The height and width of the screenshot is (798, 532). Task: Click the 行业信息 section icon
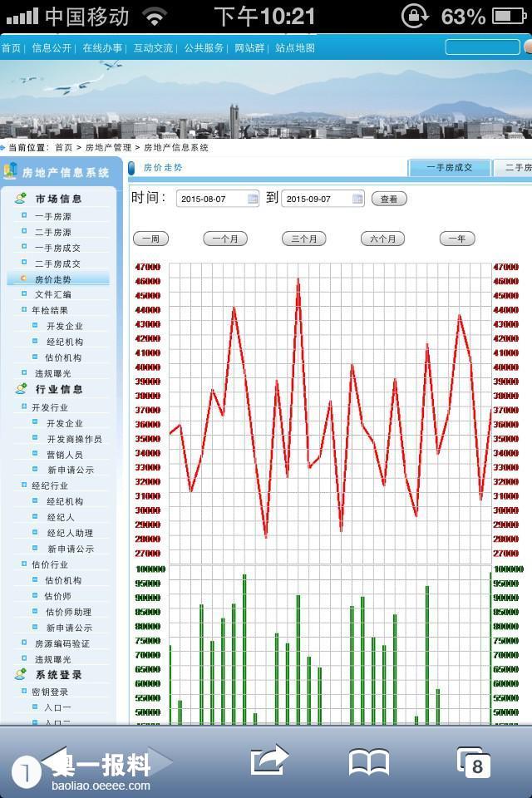21,389
